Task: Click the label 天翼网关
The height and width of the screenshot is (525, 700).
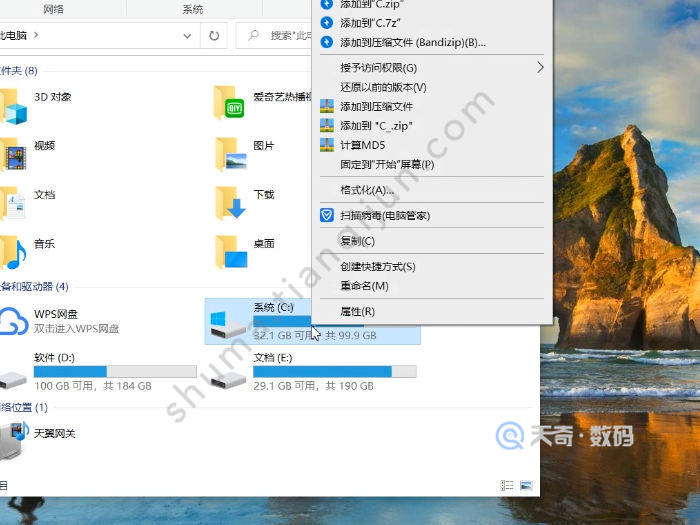Action: coord(54,433)
